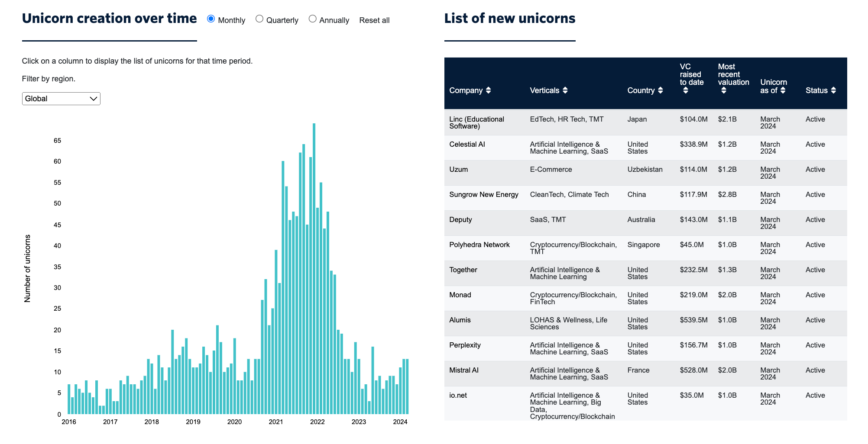Click the 'E-Commerce' verticals cell

(551, 170)
